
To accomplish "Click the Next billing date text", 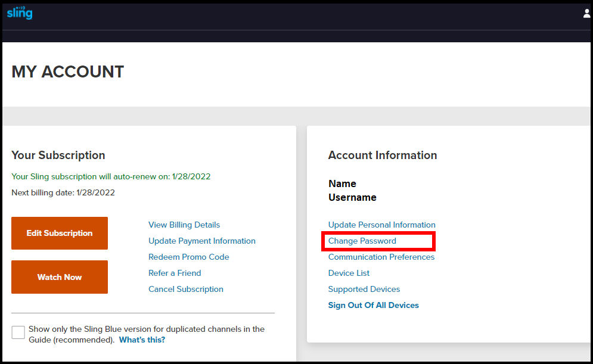I will tap(63, 192).
